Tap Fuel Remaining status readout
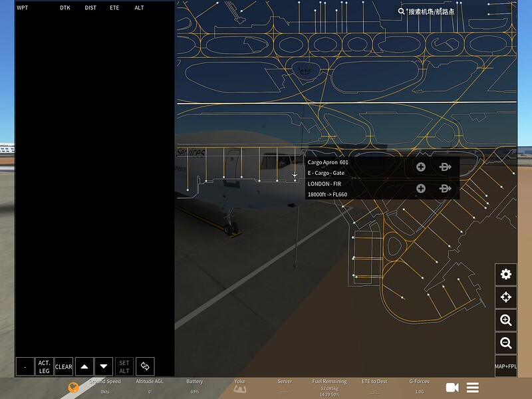The width and height of the screenshot is (532, 399). click(x=329, y=388)
